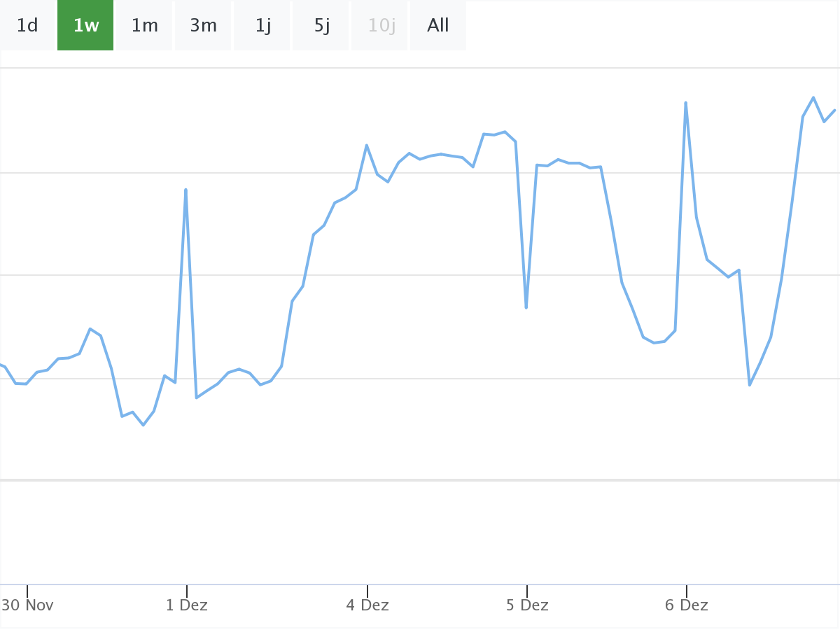Switch chart to 1m range
The width and height of the screenshot is (840, 630).
pyautogui.click(x=144, y=26)
